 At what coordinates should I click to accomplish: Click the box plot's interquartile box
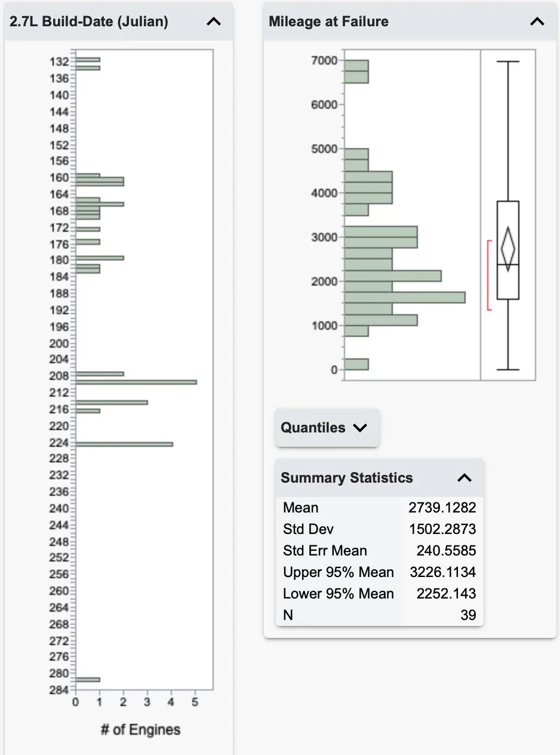click(508, 250)
